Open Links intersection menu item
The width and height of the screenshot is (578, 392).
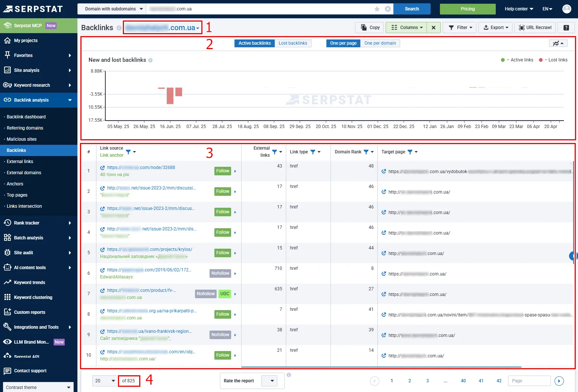coord(24,206)
